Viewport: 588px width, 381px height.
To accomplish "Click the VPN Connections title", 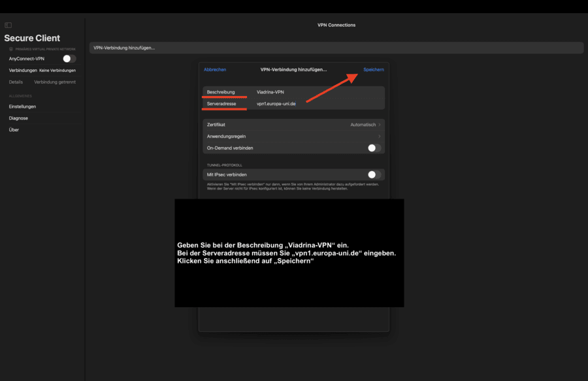I will 336,25.
